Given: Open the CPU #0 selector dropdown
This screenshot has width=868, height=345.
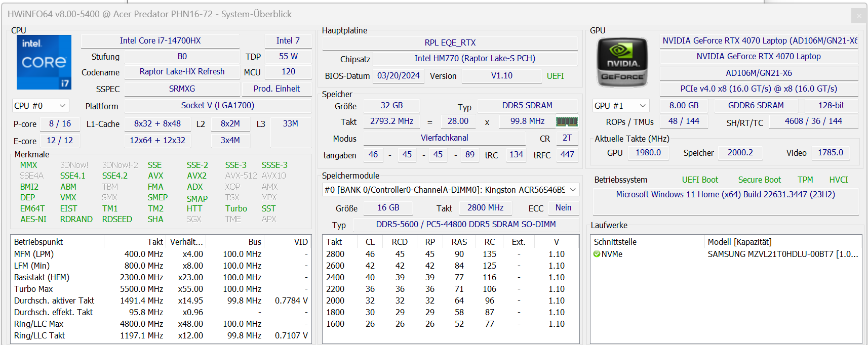Looking at the screenshot, I should point(41,106).
